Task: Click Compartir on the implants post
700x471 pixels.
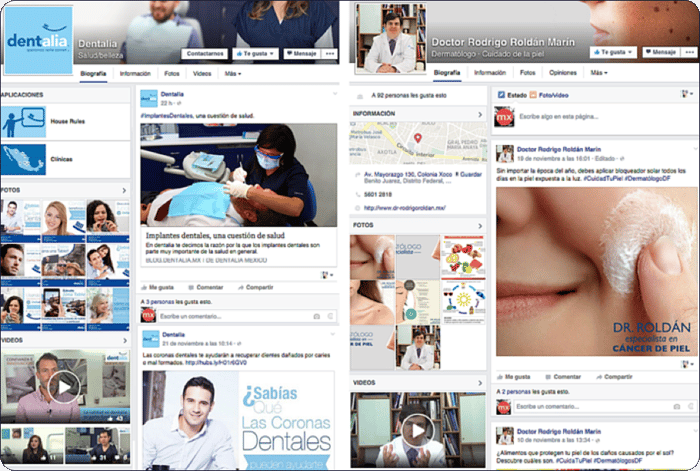Action: click(256, 288)
